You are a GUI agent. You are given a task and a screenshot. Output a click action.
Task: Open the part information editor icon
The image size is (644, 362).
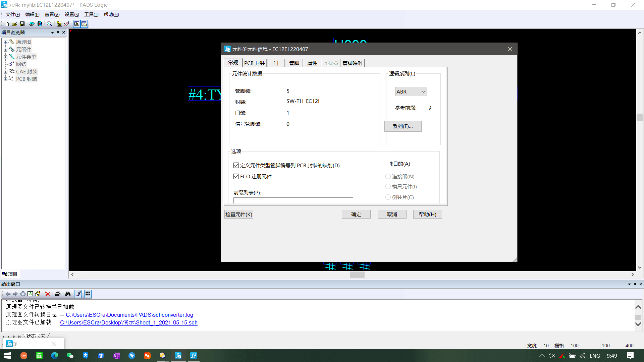click(59, 24)
